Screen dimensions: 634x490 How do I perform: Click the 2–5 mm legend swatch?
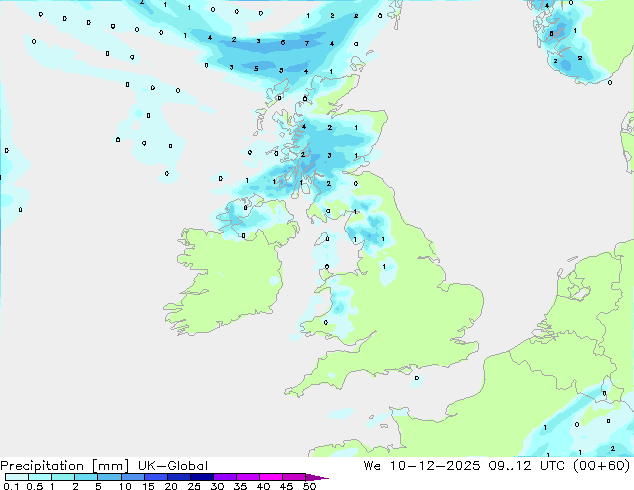[x=86, y=477]
